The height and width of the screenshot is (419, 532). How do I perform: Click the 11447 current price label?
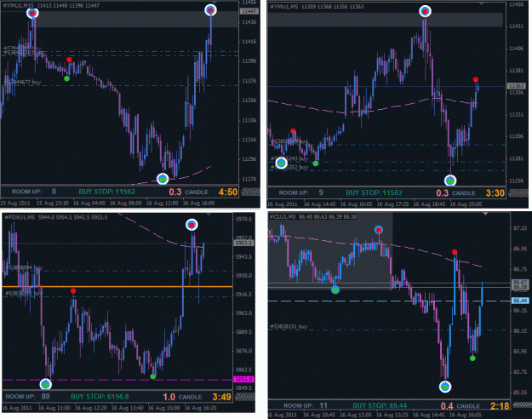point(249,12)
